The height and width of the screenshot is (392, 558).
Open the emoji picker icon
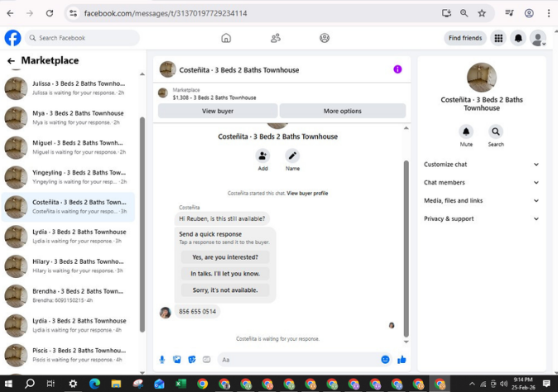click(385, 360)
